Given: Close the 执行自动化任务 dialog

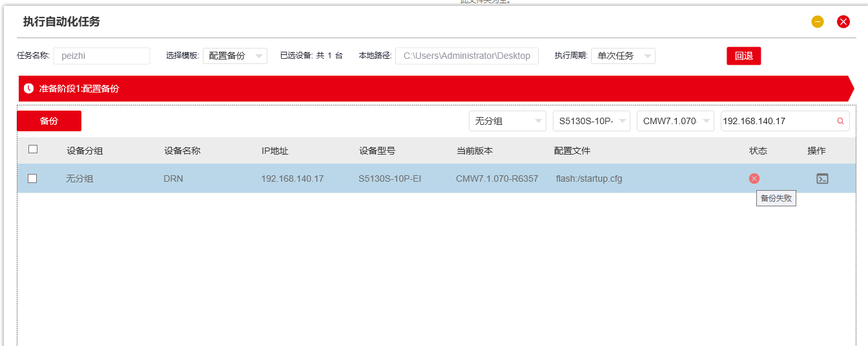Looking at the screenshot, I should click(x=843, y=22).
